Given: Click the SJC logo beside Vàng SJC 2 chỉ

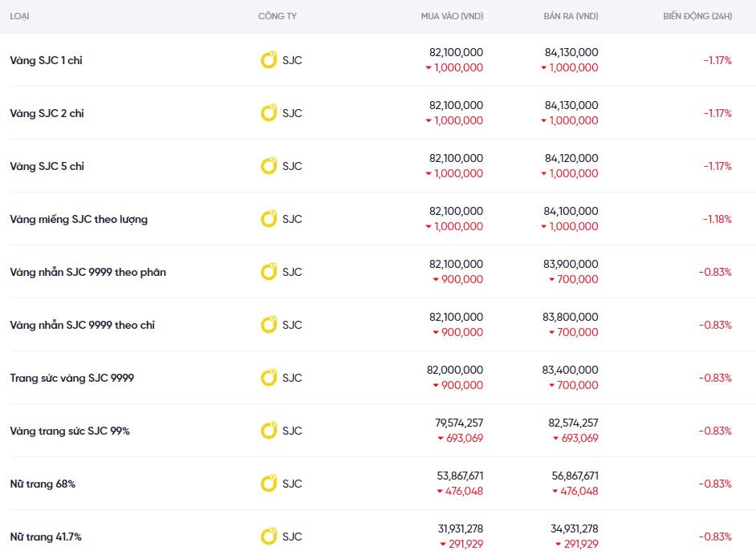Looking at the screenshot, I should [269, 113].
